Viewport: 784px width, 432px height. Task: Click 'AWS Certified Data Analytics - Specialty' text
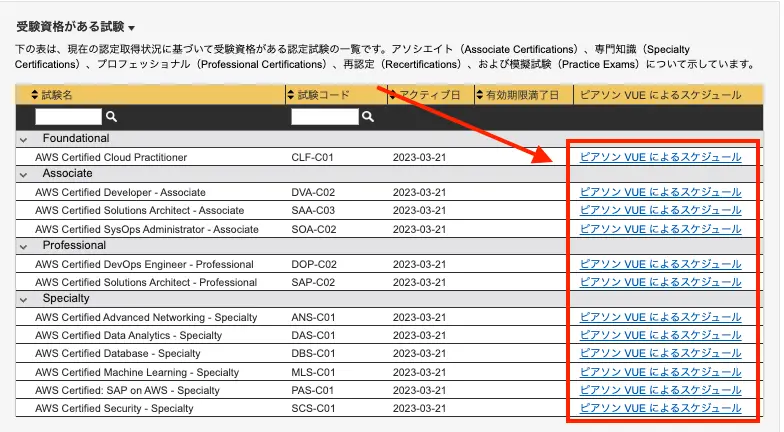pyautogui.click(x=128, y=335)
